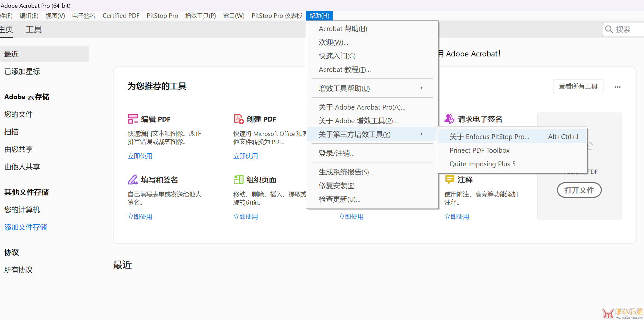Select 最近 in the sidebar
Image resolution: width=644 pixels, height=320 pixels.
(45, 54)
